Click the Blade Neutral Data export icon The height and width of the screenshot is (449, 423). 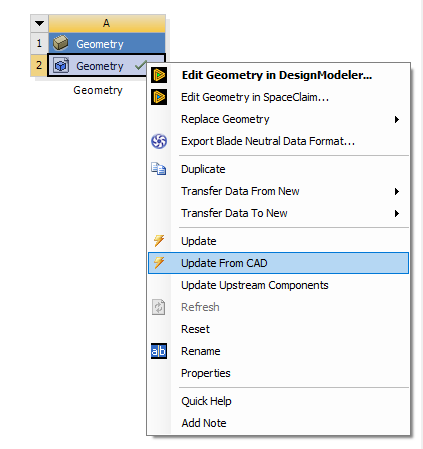pyautogui.click(x=159, y=141)
